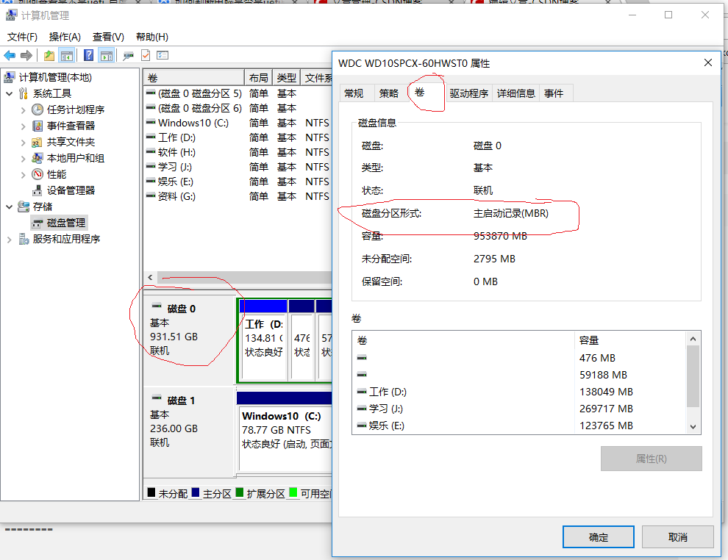Switch to the Details (详细信息) tab
The image size is (728, 560).
[x=515, y=93]
